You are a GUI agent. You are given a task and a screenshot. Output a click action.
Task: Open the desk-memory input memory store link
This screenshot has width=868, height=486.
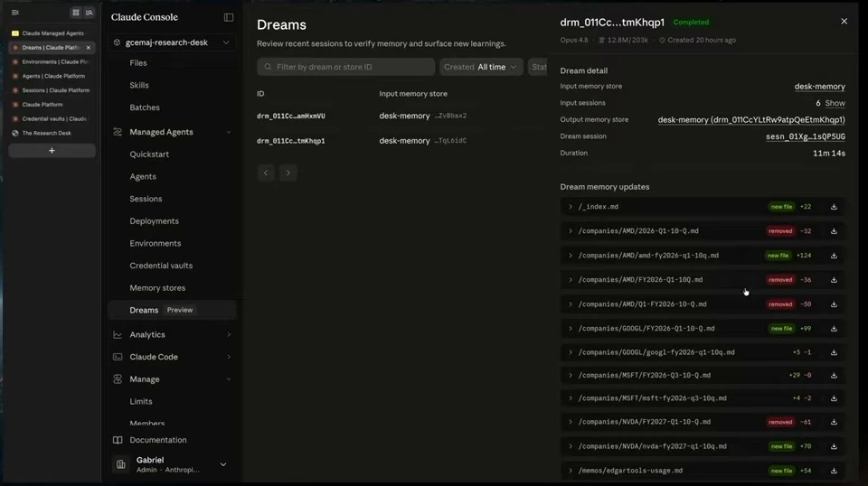(x=819, y=86)
